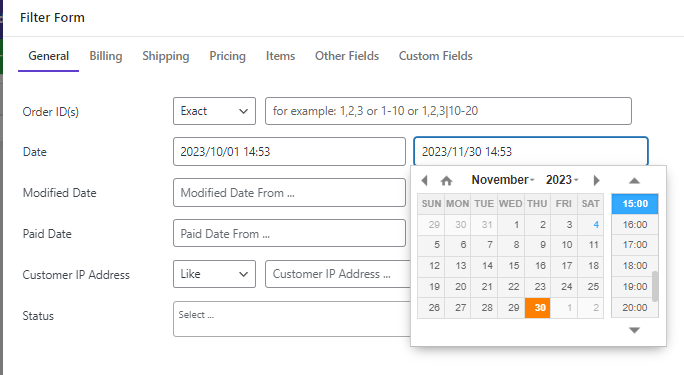Click the Order ID(s) text field
Image resolution: width=684 pixels, height=375 pixels.
[448, 111]
